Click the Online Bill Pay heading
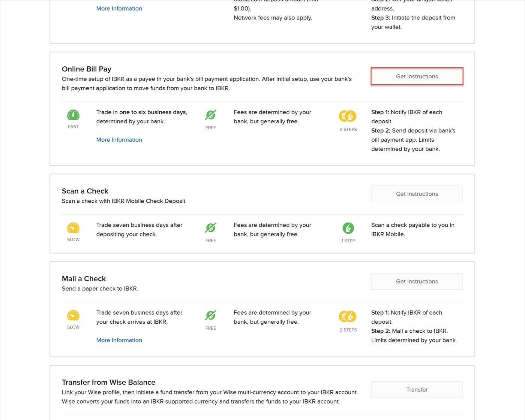This screenshot has height=420, width=525. [x=87, y=69]
